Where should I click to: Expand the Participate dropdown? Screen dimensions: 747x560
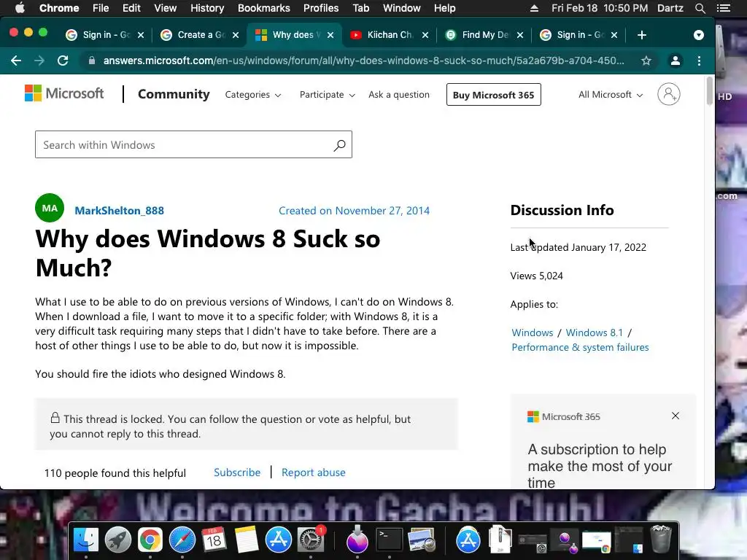(328, 95)
